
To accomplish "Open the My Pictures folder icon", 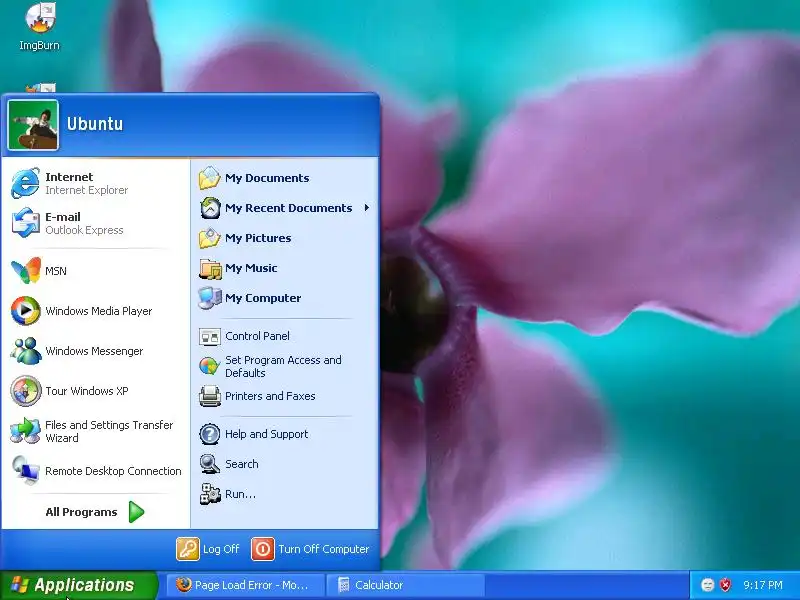I will tap(209, 238).
